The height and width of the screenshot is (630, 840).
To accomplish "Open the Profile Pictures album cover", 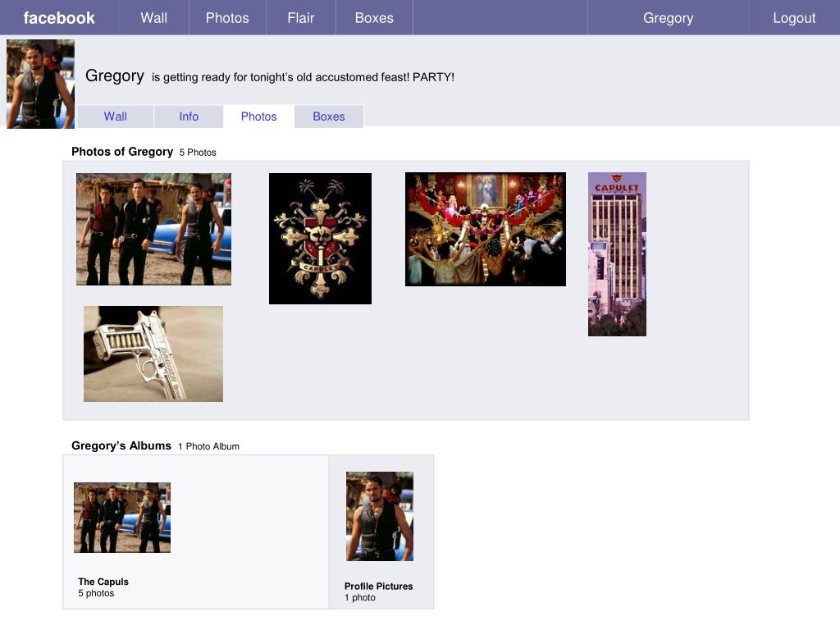I will [x=379, y=516].
